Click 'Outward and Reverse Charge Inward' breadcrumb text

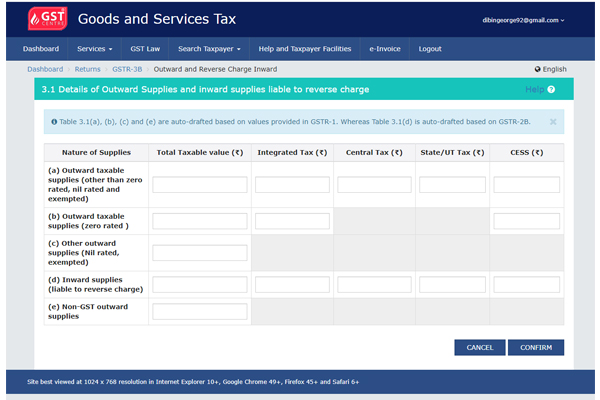[x=215, y=69]
